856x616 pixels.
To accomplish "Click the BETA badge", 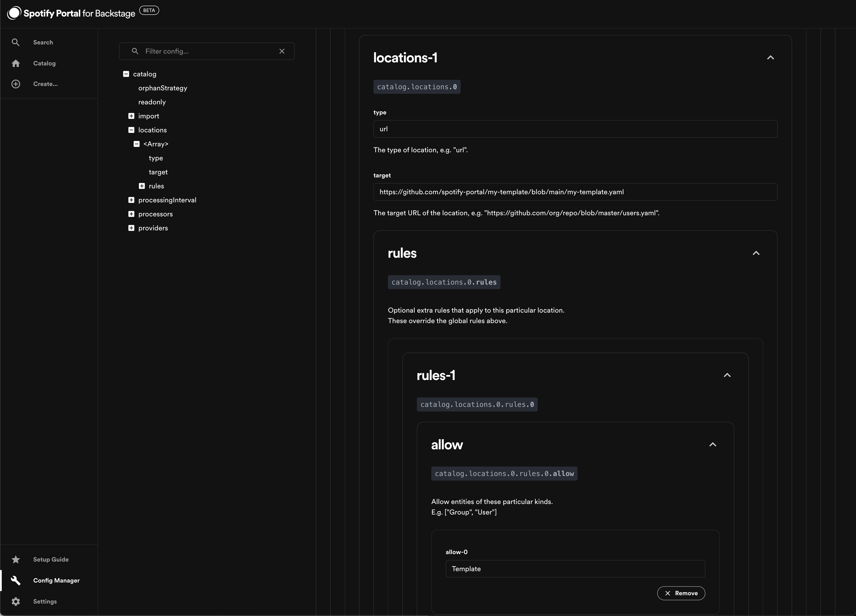I will (x=149, y=10).
